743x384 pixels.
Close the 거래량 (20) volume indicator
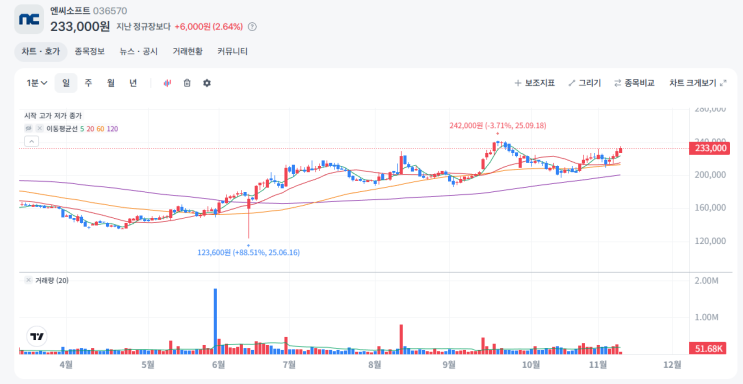(28, 281)
